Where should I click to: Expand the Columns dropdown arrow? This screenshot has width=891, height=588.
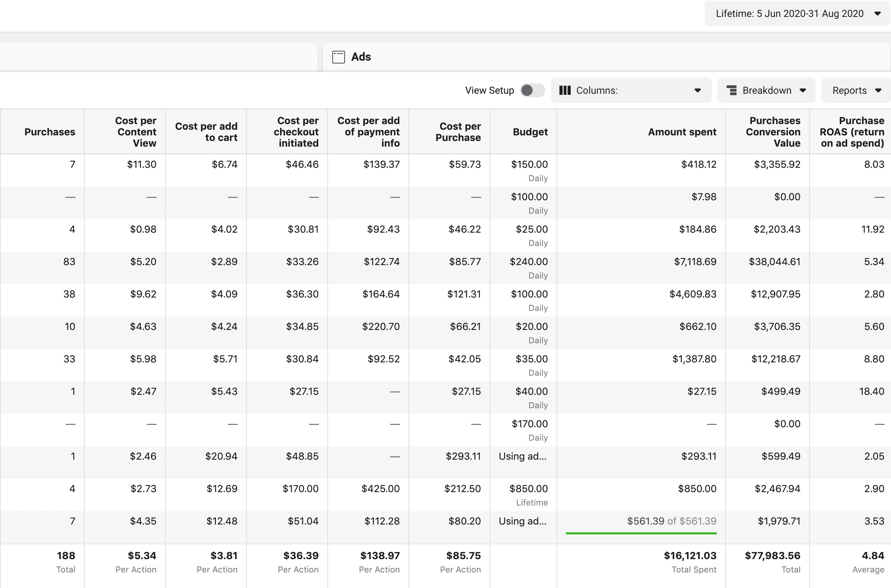[697, 90]
